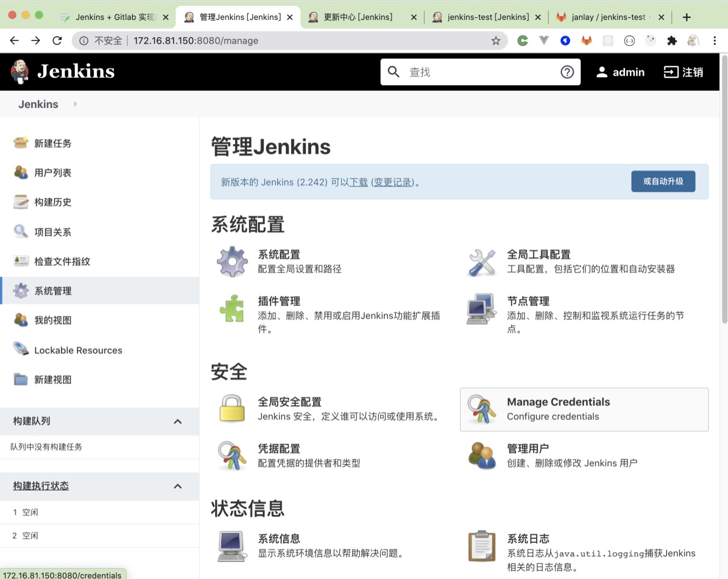Expand the Jenkins breadcrumb arrow
This screenshot has width=728, height=579.
click(x=75, y=104)
